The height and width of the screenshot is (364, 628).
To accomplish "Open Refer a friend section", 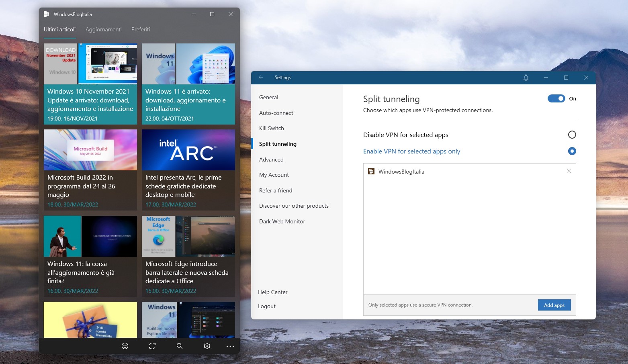I will click(276, 190).
